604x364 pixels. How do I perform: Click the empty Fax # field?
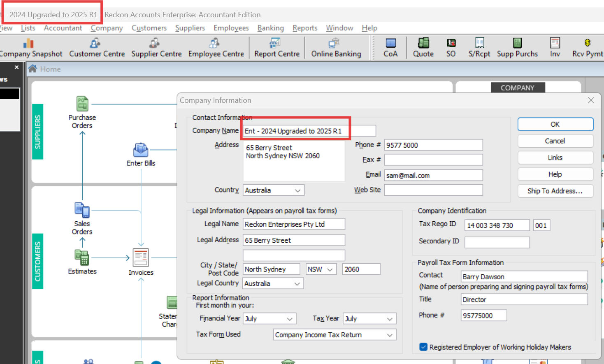433,160
